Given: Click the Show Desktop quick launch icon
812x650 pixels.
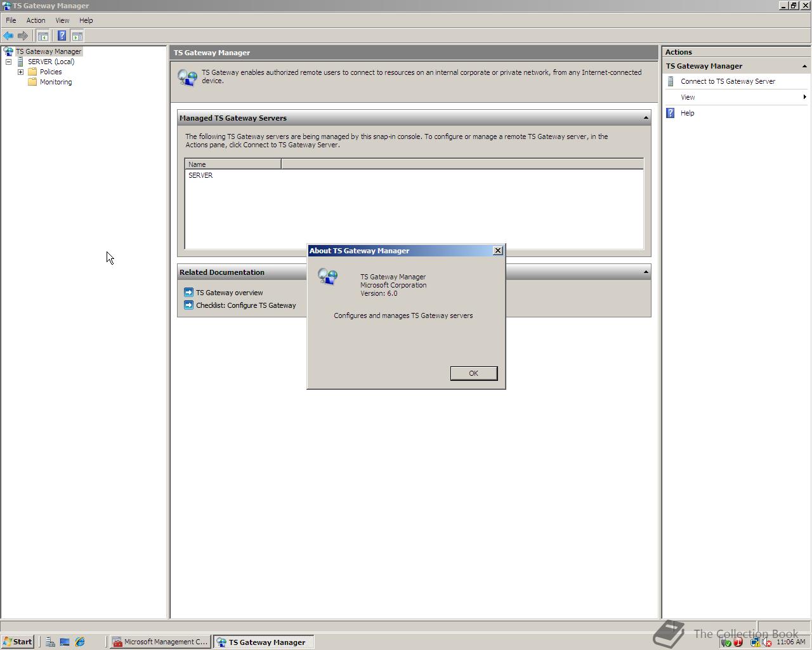Looking at the screenshot, I should (65, 642).
